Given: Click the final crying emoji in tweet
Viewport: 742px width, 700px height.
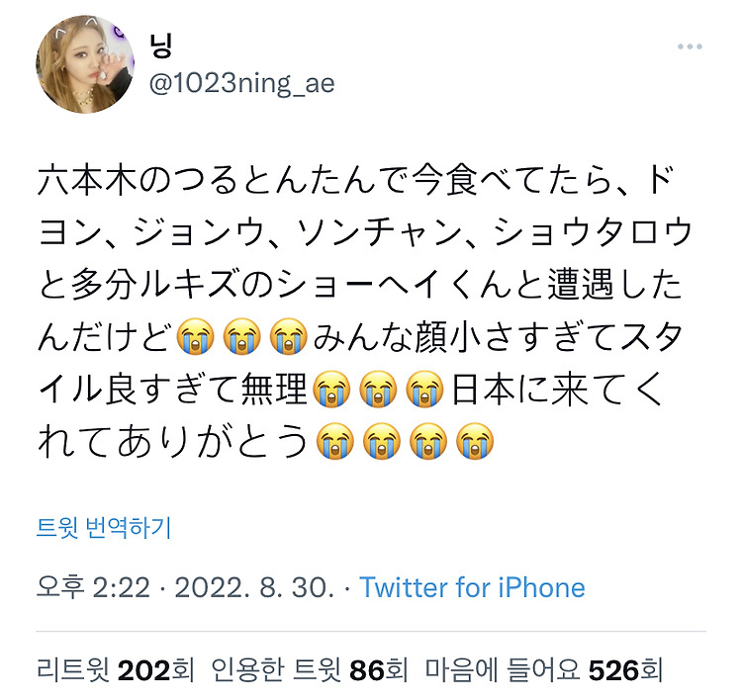Looking at the screenshot, I should click(x=475, y=441).
